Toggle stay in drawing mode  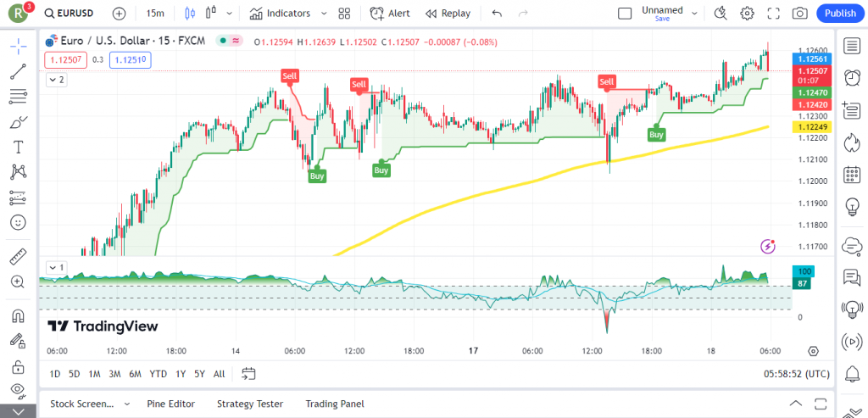pos(19,341)
